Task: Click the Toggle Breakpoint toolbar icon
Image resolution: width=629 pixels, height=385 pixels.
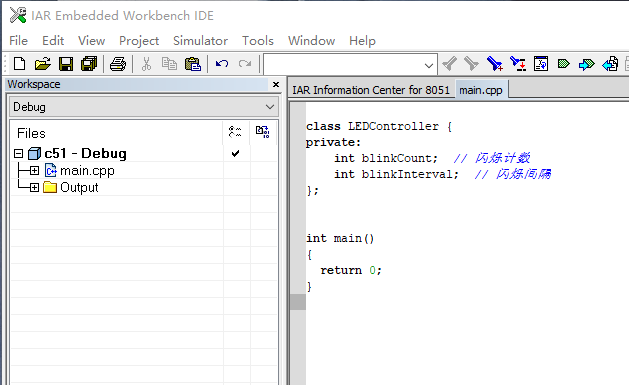Action: coord(564,64)
